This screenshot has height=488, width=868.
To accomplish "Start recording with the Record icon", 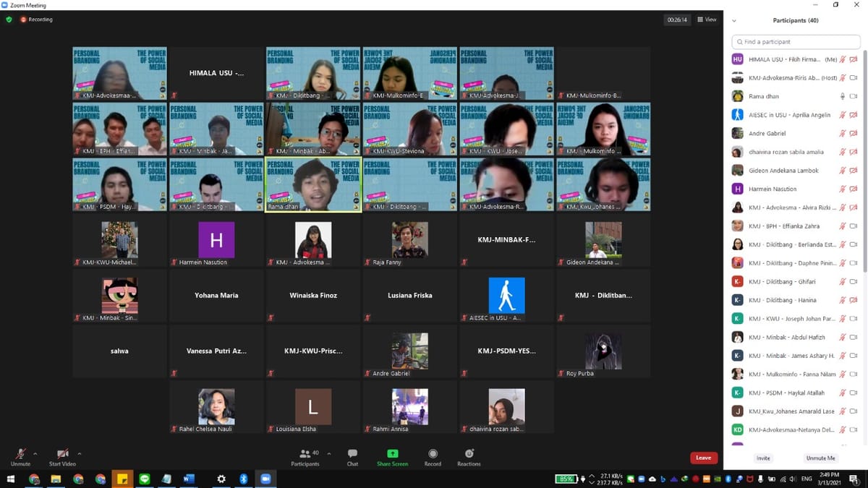I will [433, 456].
